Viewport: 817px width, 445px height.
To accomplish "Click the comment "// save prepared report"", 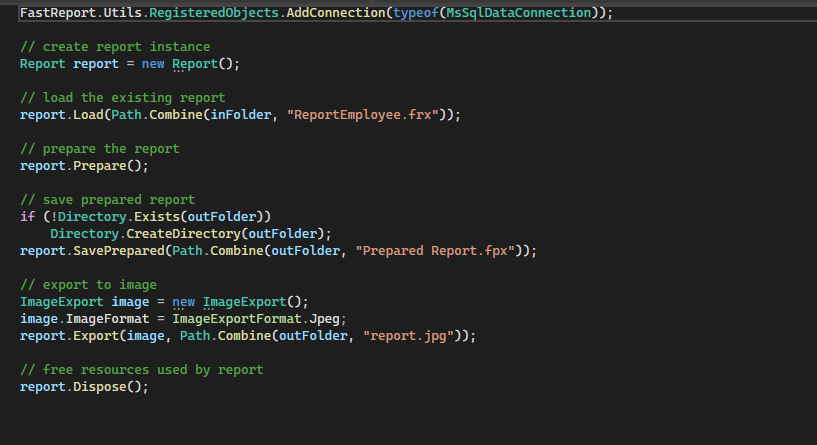I will (107, 200).
